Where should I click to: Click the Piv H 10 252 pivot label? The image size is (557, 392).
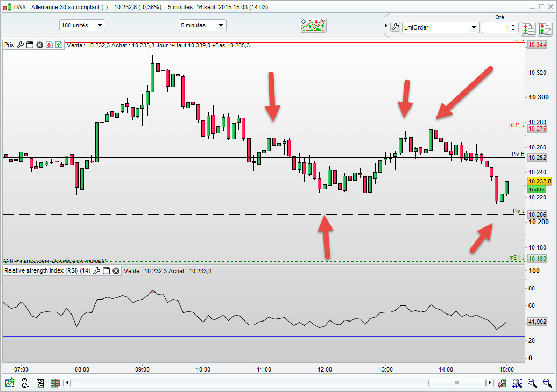[537, 158]
